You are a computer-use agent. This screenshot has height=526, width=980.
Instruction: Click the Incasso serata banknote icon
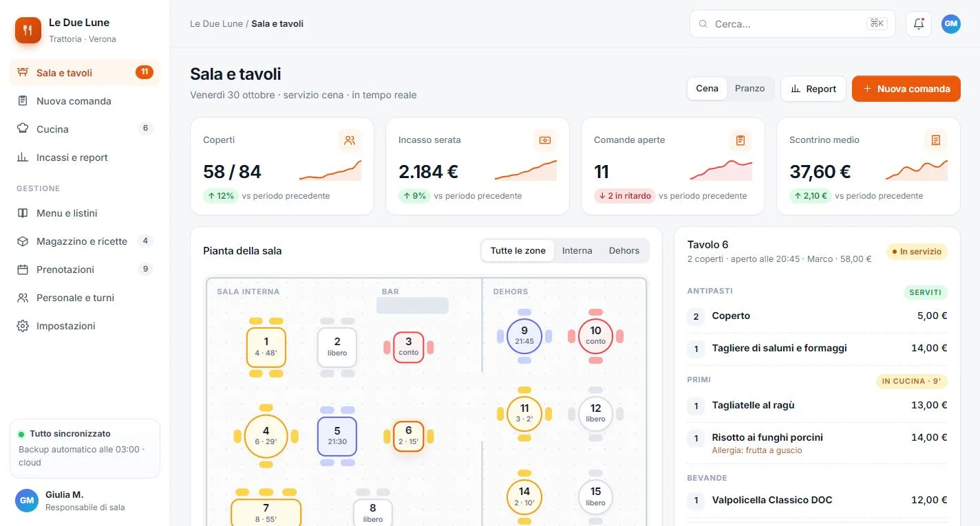[x=545, y=140]
